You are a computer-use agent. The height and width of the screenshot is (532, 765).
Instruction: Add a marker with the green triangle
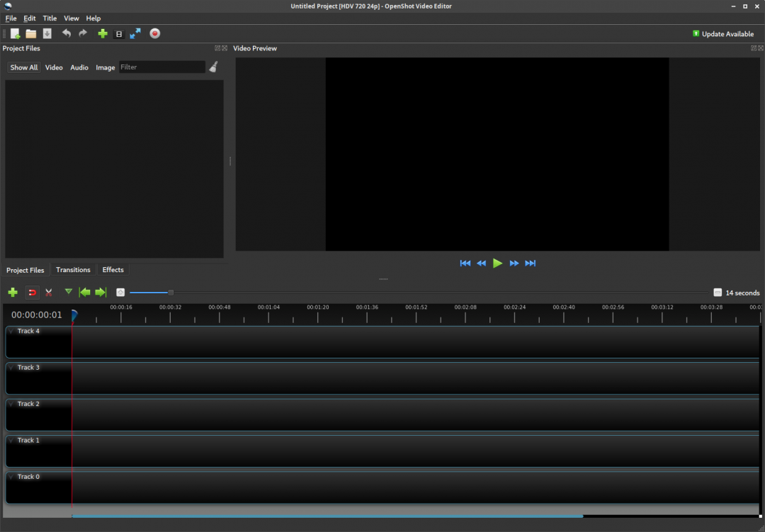(x=68, y=292)
